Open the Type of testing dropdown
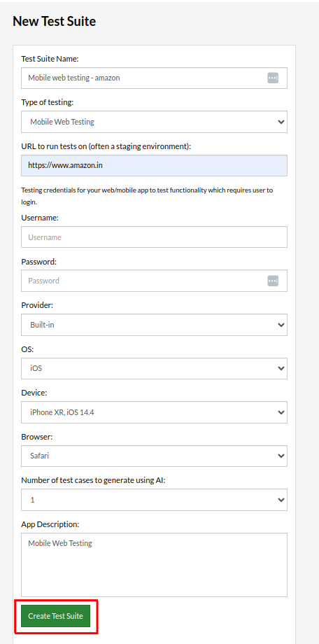The image size is (319, 644). [154, 122]
